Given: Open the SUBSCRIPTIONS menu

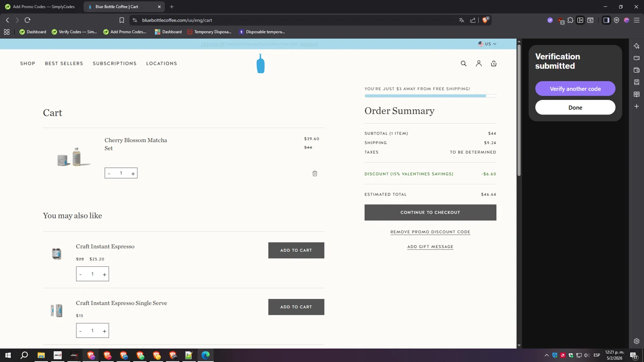Looking at the screenshot, I should (115, 63).
